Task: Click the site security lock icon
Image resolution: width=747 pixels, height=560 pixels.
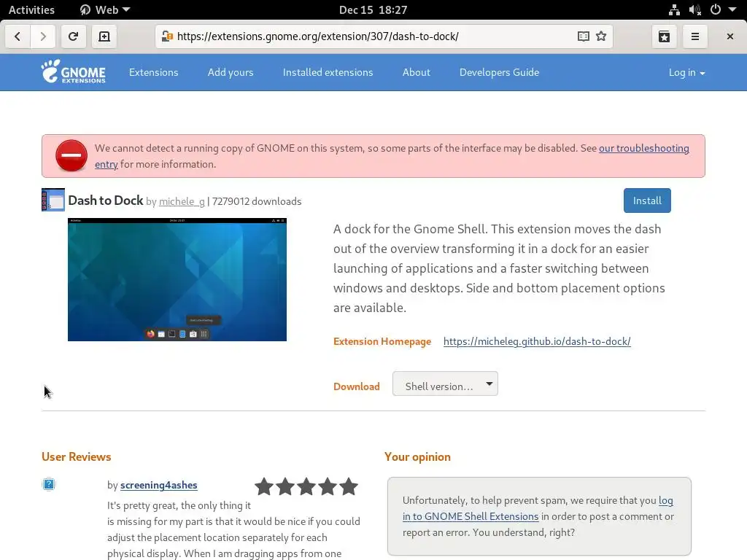Action: [x=167, y=36]
